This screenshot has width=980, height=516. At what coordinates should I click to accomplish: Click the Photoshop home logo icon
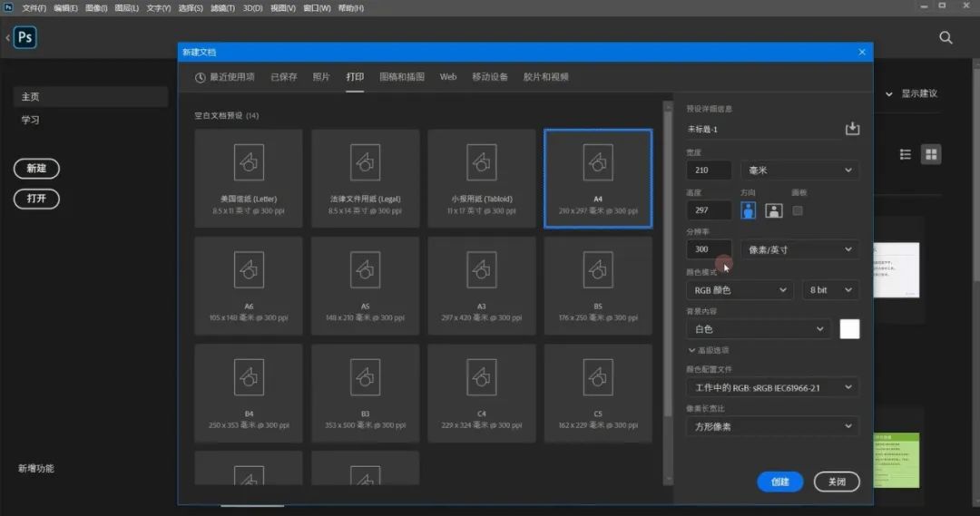[x=25, y=37]
